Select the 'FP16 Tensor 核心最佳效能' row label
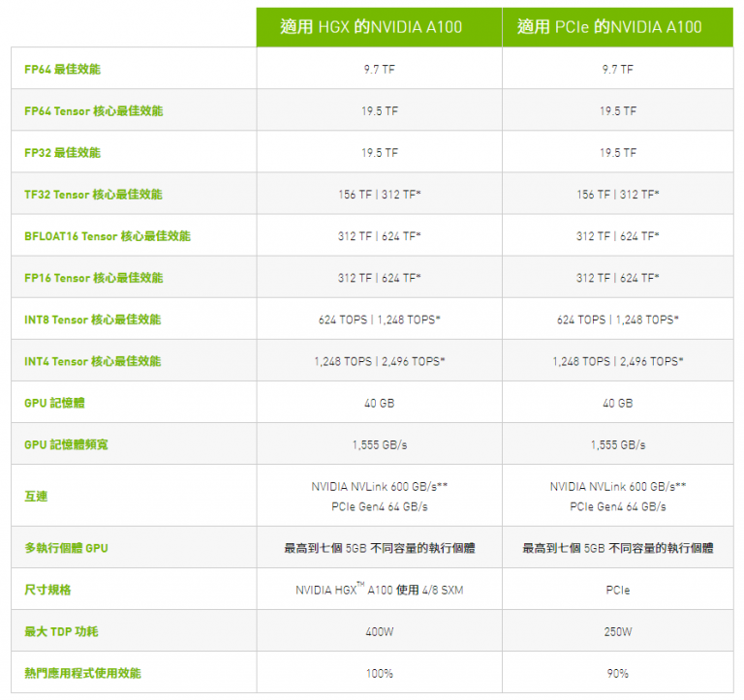This screenshot has width=744, height=700. click(x=93, y=278)
